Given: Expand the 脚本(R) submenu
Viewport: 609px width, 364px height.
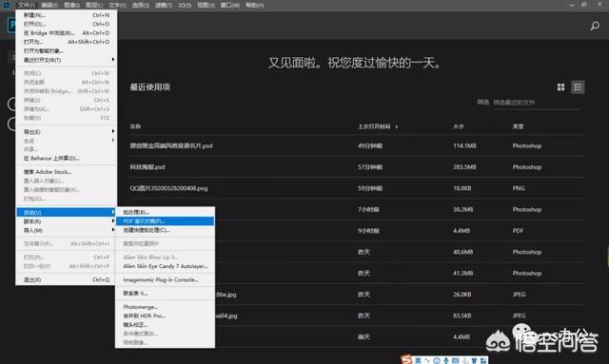Looking at the screenshot, I should tap(67, 221).
